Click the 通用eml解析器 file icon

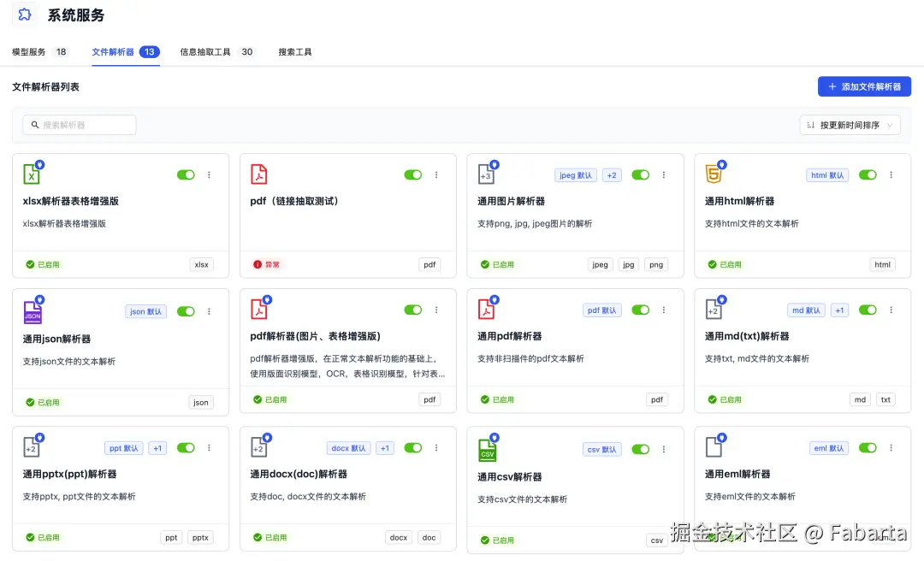point(714,447)
